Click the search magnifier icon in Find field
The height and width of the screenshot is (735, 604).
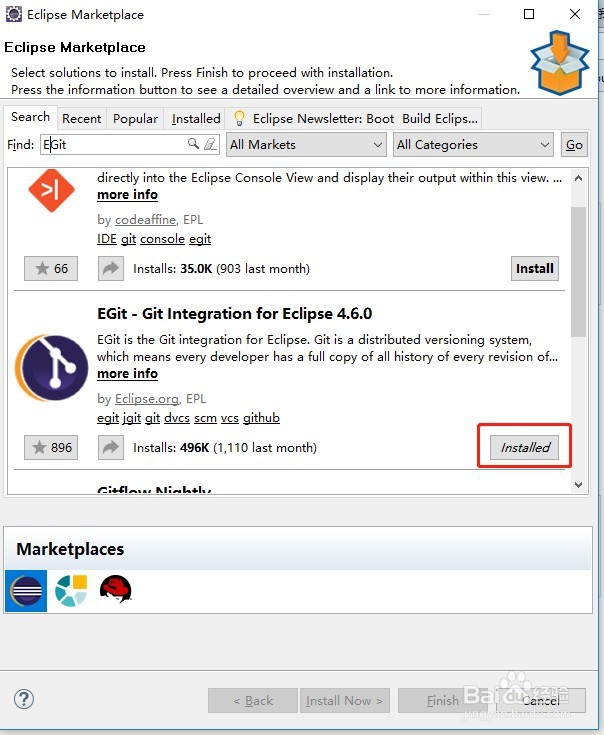click(193, 143)
